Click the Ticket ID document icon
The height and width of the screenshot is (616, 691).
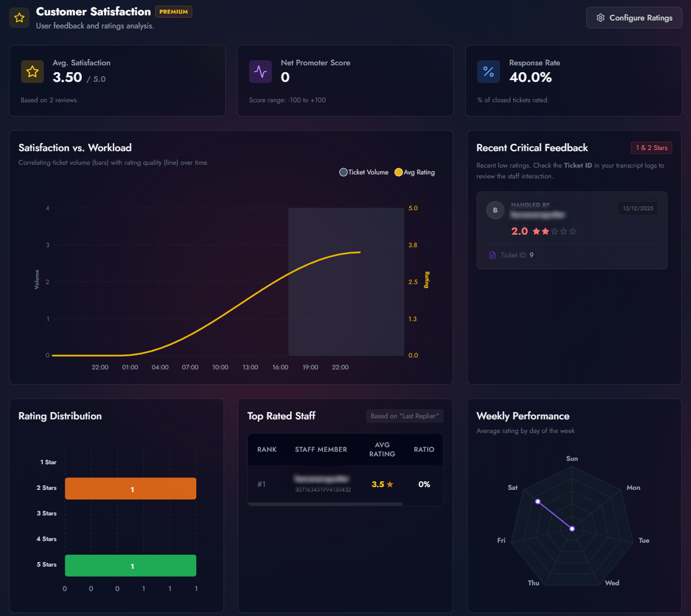[x=493, y=255]
